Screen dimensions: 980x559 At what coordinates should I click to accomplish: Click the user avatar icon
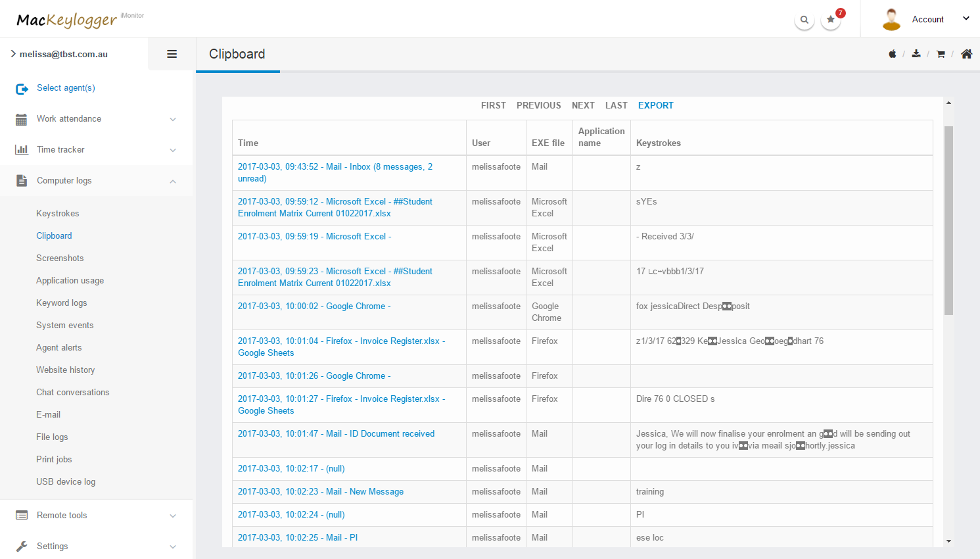(x=891, y=20)
